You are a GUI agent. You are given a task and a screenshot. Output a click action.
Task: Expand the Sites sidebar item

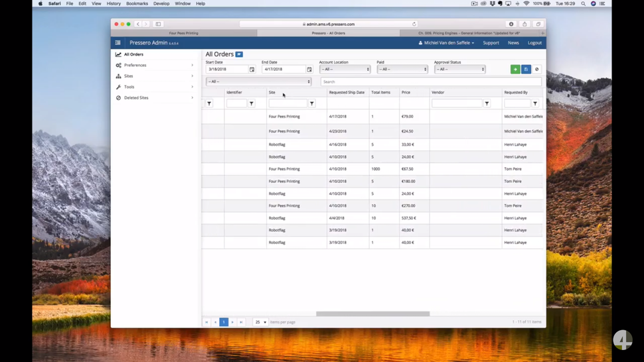tap(155, 76)
